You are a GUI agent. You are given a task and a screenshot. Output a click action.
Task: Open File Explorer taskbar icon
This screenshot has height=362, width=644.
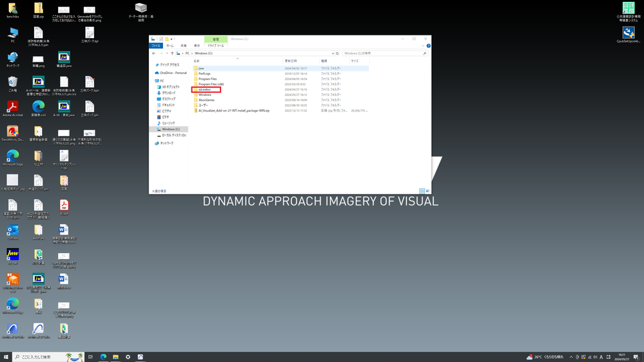tap(115, 357)
